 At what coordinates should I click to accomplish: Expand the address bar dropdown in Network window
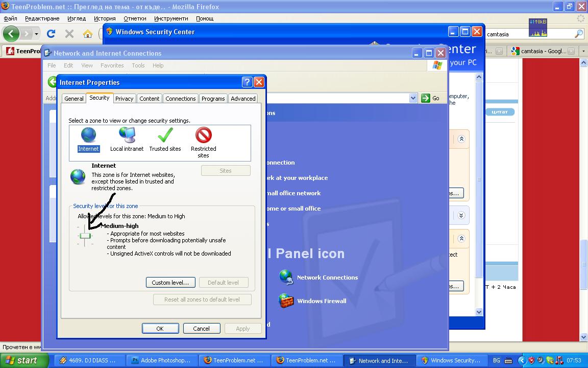tap(413, 98)
